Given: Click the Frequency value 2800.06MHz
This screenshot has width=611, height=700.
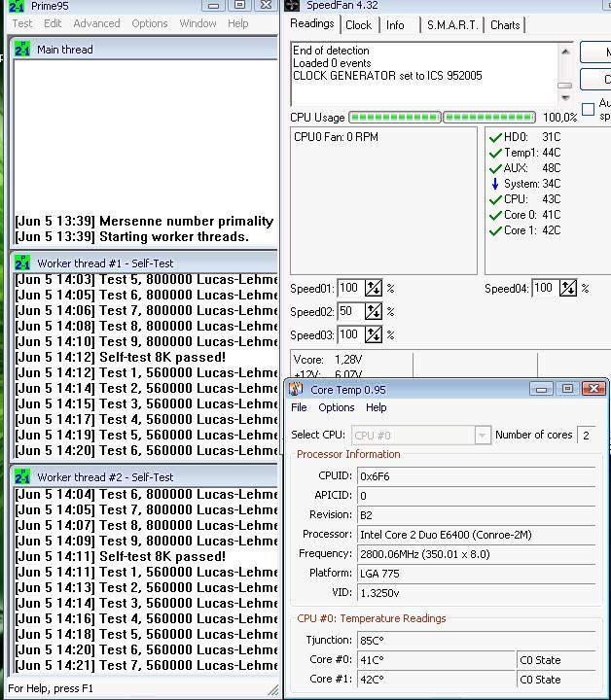Looking at the screenshot, I should [x=476, y=554].
